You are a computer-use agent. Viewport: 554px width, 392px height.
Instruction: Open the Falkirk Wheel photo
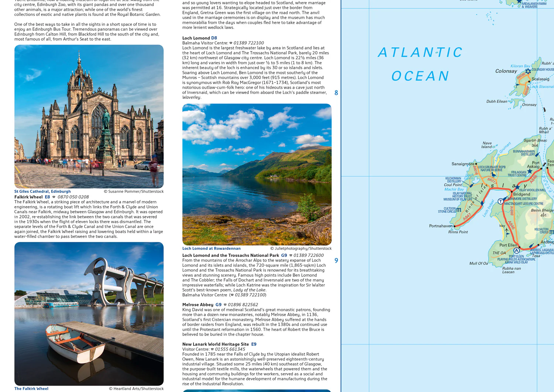pos(89,314)
